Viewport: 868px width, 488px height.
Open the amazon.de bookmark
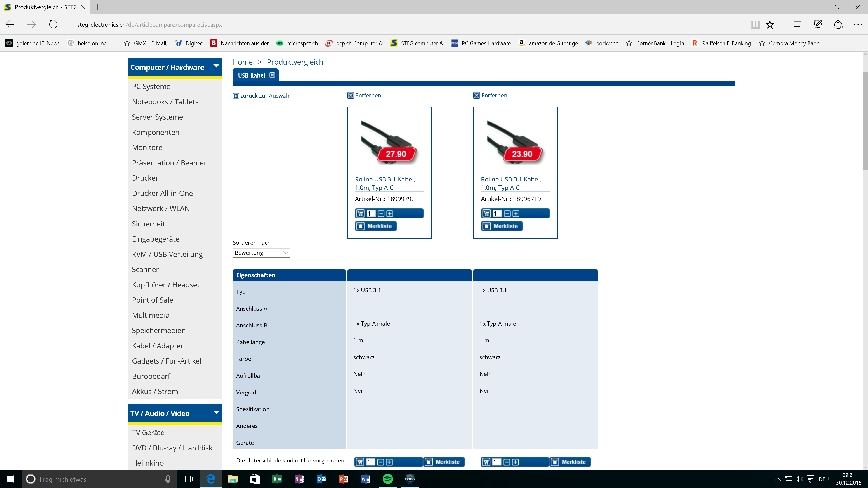coord(548,43)
